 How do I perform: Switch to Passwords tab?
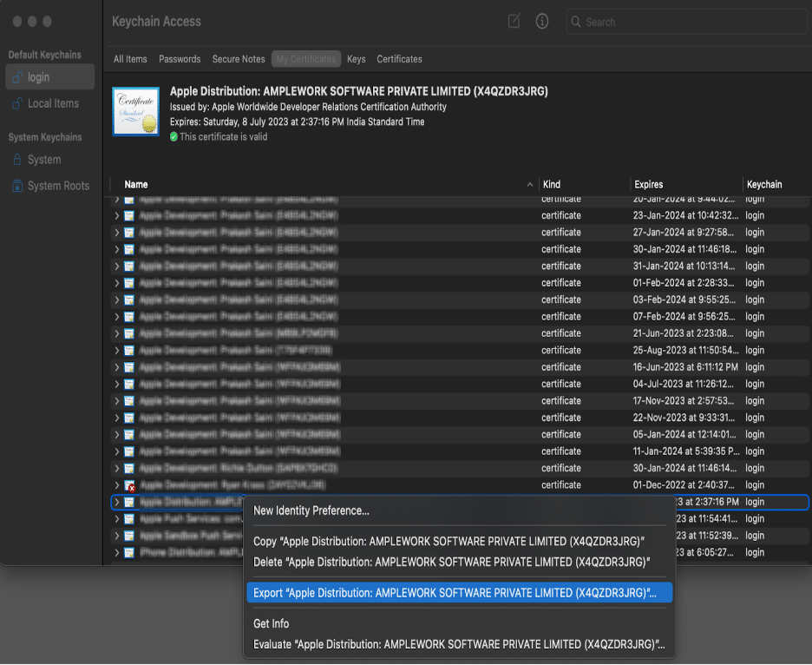coord(180,59)
